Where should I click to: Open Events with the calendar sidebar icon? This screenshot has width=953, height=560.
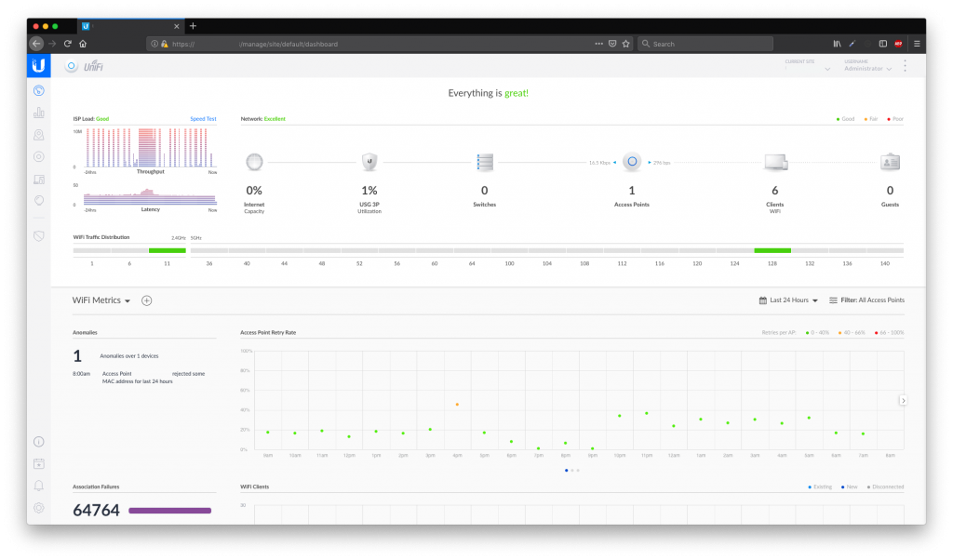coord(38,462)
